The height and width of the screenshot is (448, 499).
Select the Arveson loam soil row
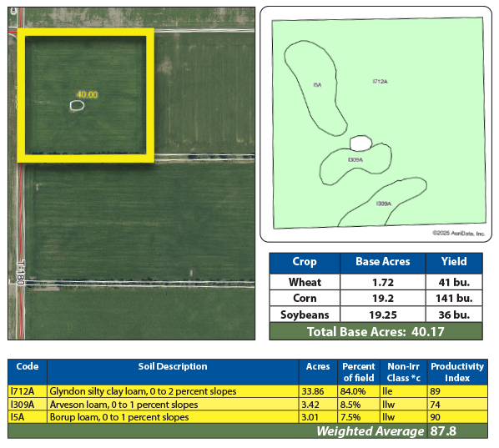[248, 405]
